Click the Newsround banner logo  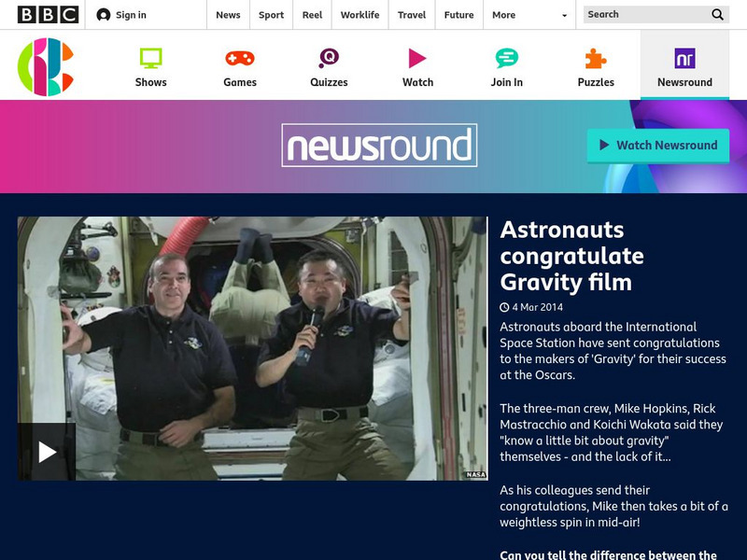(x=377, y=145)
